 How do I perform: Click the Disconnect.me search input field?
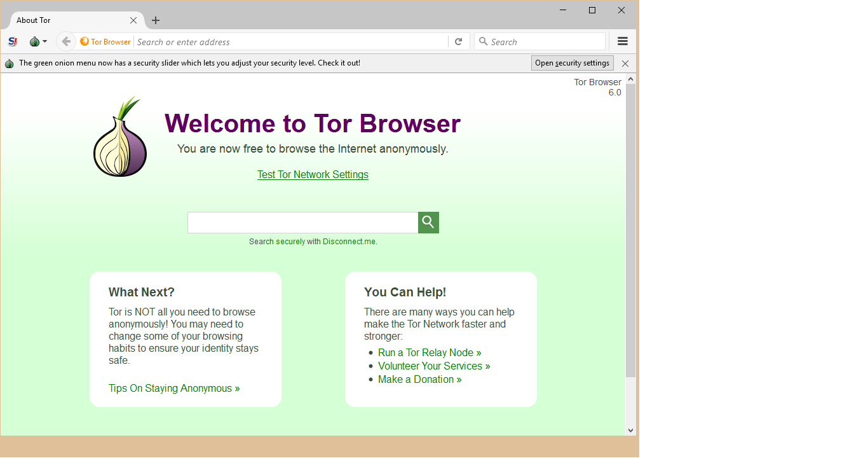(x=302, y=223)
